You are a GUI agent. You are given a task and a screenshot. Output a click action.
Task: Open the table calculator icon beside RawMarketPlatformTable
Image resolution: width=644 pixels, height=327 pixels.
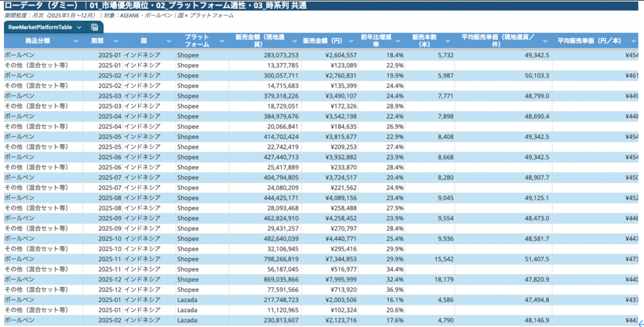pyautogui.click(x=95, y=27)
